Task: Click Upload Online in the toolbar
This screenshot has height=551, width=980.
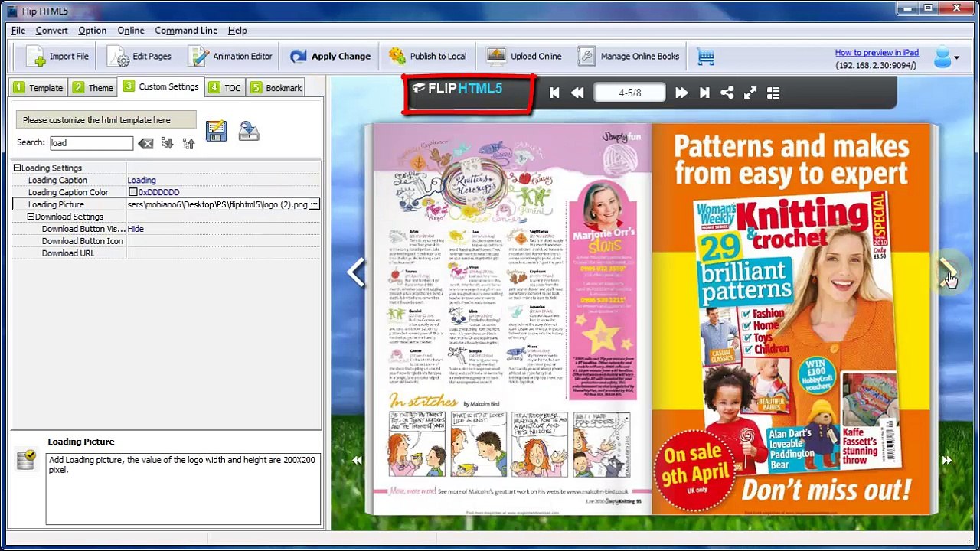Action: [524, 57]
